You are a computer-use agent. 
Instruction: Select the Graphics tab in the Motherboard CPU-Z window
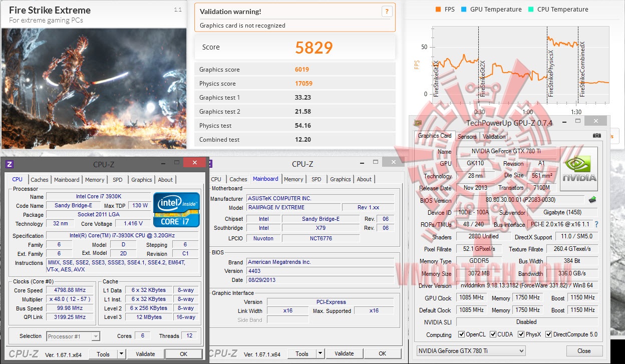click(341, 179)
